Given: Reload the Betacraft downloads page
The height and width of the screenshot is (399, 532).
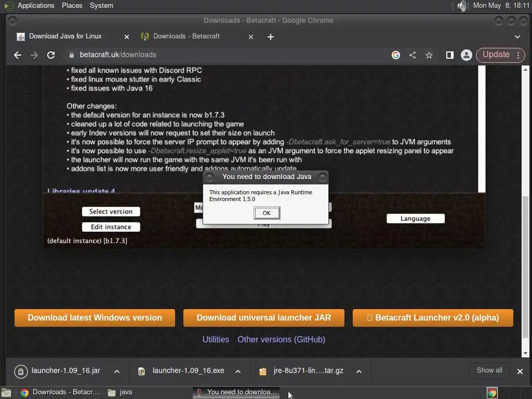Looking at the screenshot, I should (x=51, y=55).
